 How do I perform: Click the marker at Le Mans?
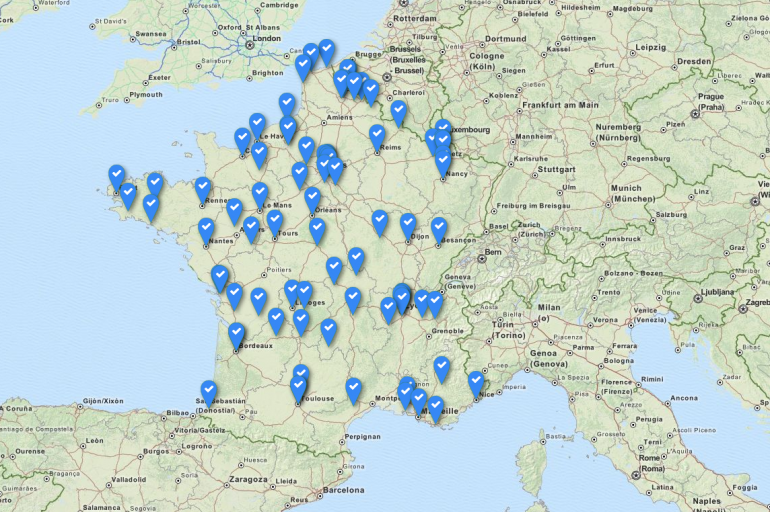260,193
